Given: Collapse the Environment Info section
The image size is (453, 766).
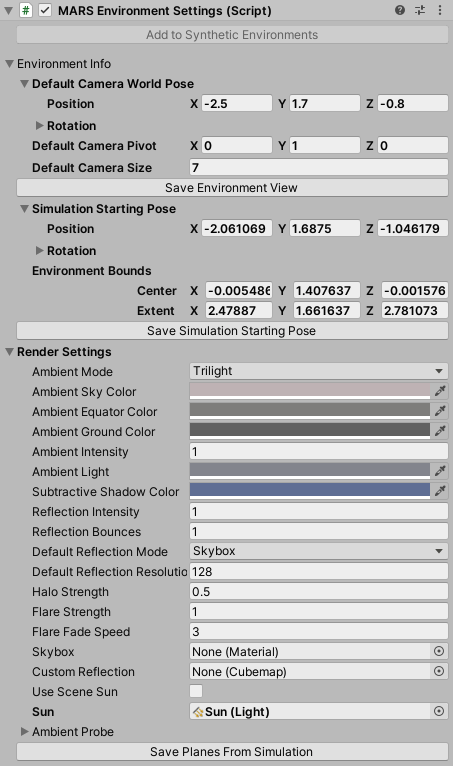Looking at the screenshot, I should coord(9,64).
